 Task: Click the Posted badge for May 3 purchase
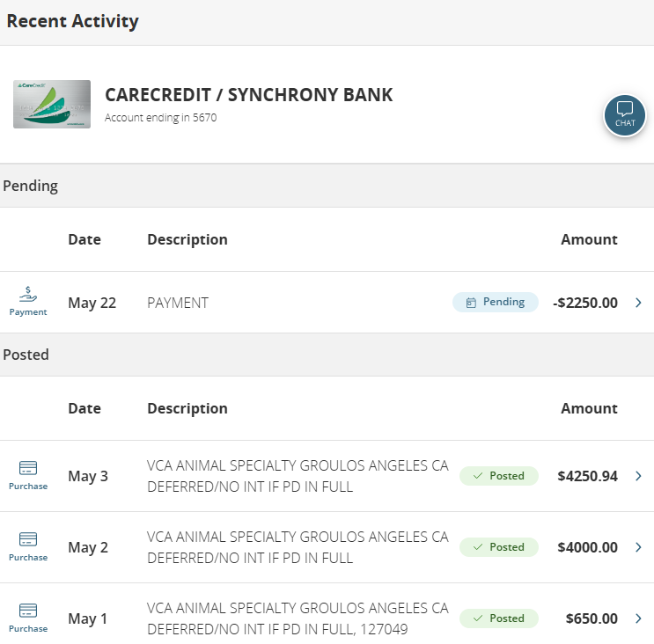click(x=499, y=476)
